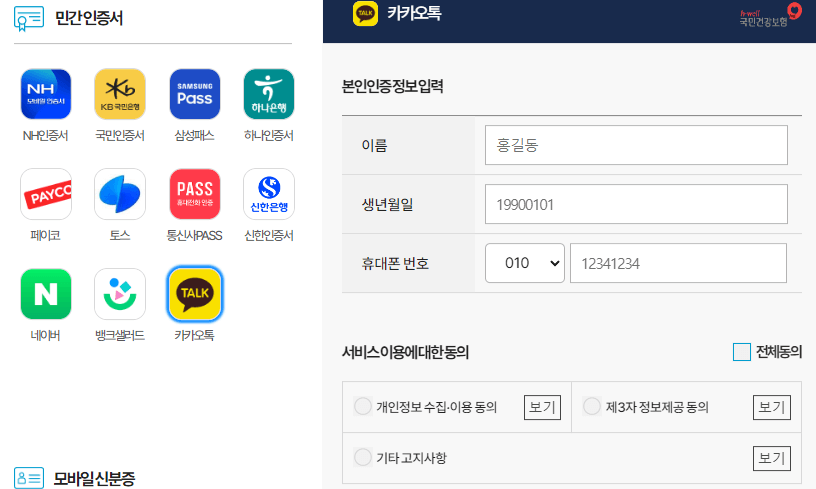Viewport: 816px width, 489px height.
Task: Click the 이름 name input field
Action: [636, 145]
